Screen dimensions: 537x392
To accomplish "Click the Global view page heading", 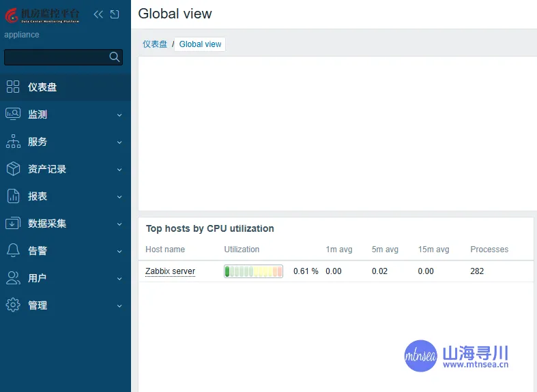I will [x=175, y=14].
